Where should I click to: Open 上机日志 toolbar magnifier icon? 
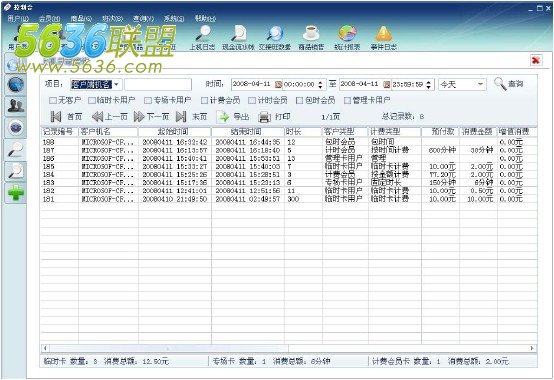[202, 34]
